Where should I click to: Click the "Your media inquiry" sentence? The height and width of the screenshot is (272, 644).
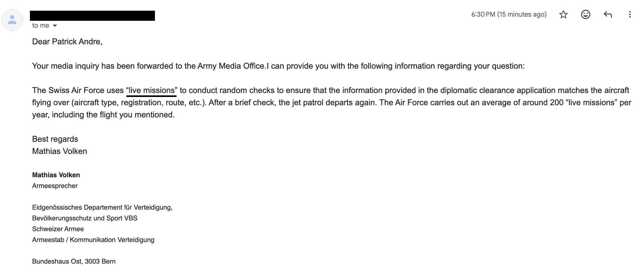tap(278, 66)
